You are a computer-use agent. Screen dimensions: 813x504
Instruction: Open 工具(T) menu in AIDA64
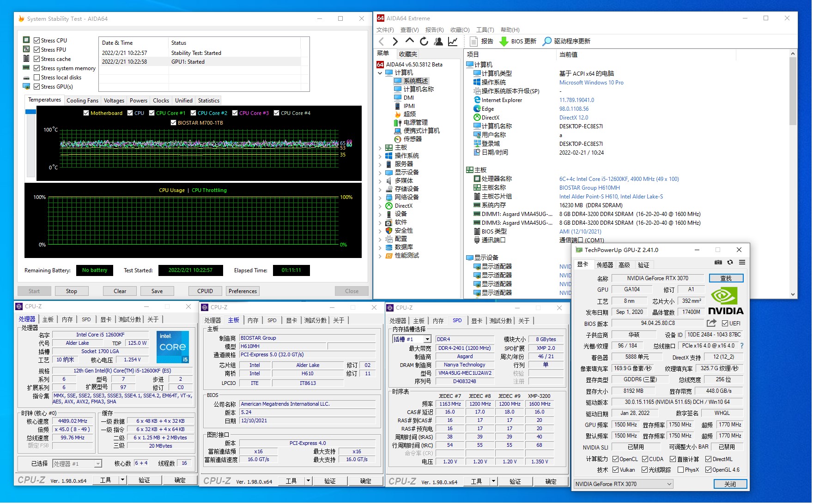[485, 30]
